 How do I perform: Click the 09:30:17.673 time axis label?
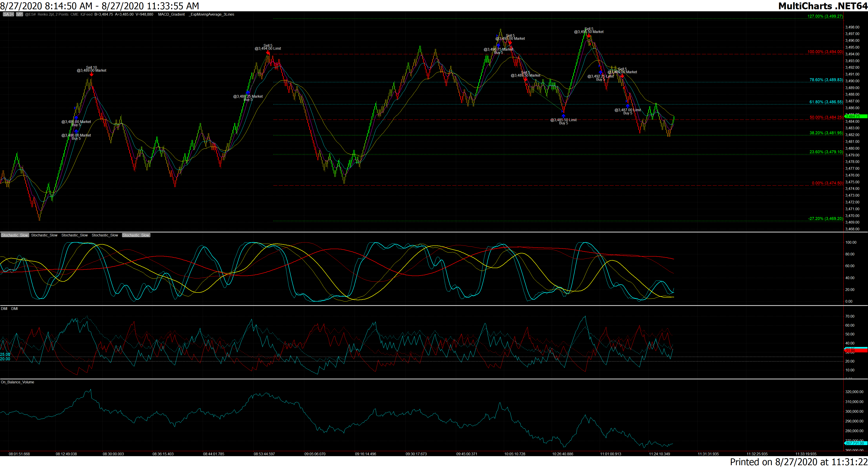click(416, 454)
